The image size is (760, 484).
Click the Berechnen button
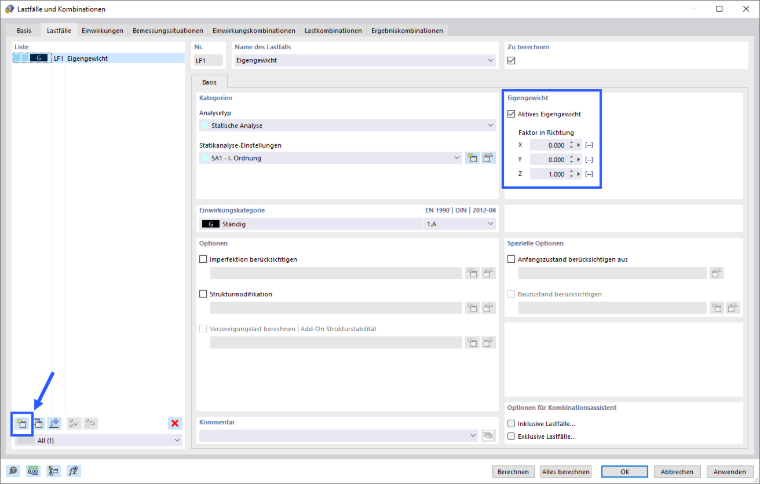[513, 471]
